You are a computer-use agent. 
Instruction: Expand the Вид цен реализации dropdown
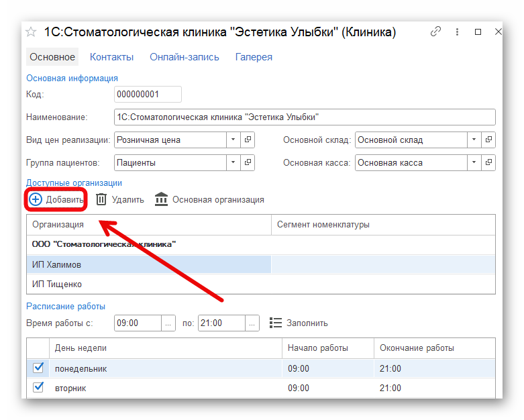[233, 140]
